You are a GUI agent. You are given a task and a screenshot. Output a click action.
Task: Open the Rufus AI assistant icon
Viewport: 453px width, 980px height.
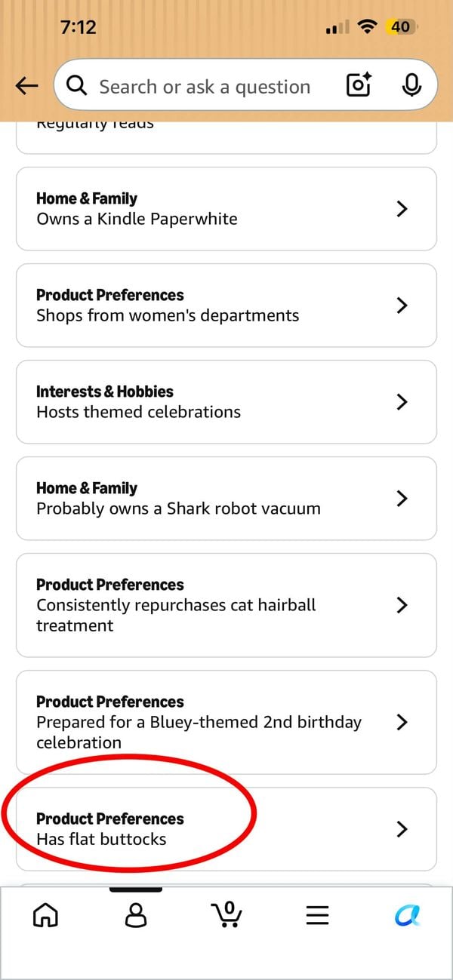408,915
